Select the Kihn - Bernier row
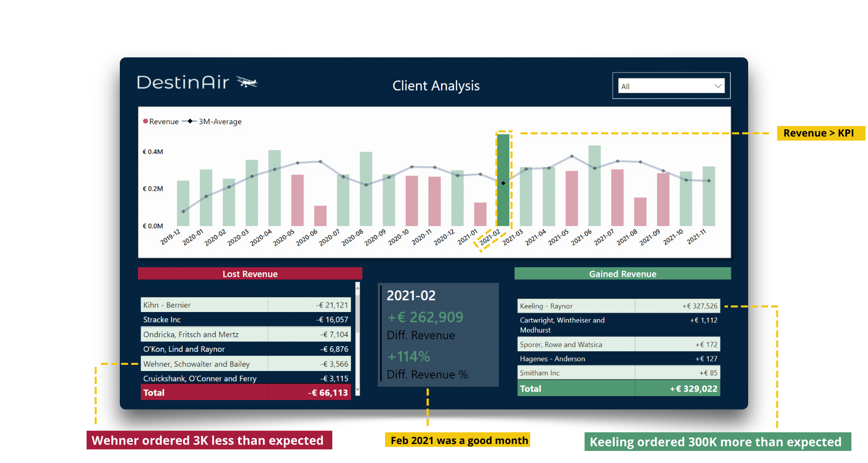This screenshot has height=463, width=868. tap(246, 305)
